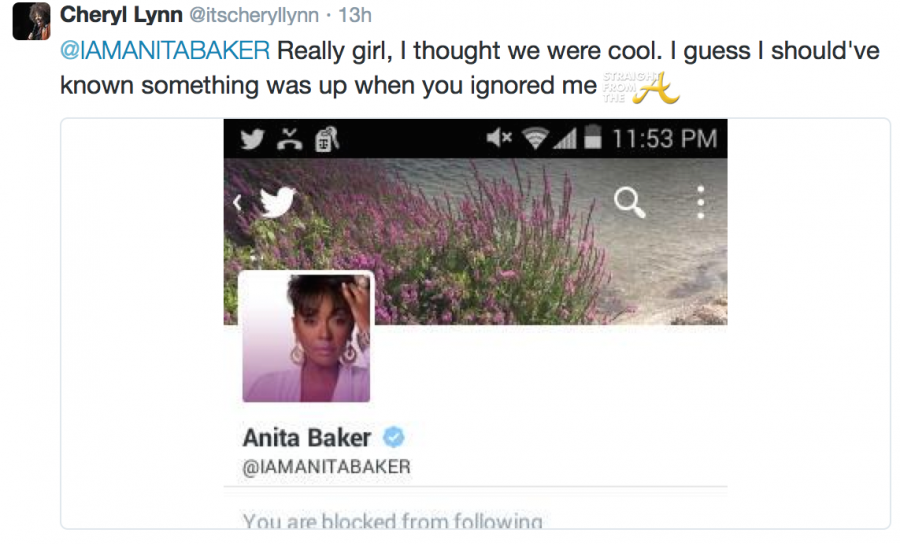Open the Cheryl Lynn display name link
900x544 pixels.
tap(122, 15)
